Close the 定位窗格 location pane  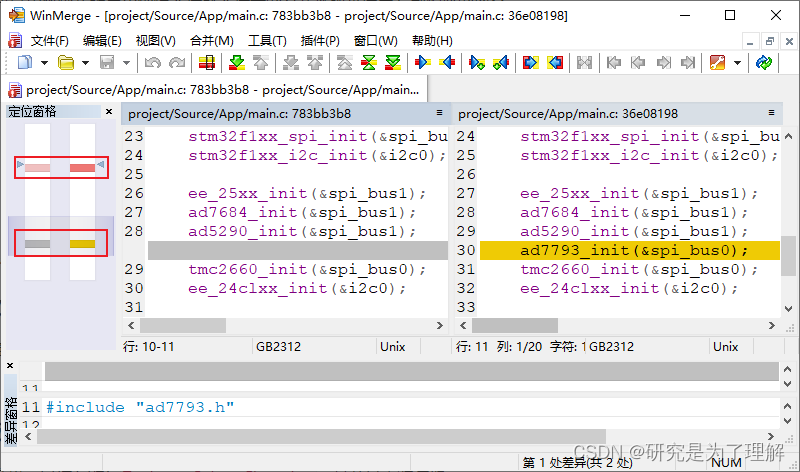coord(109,111)
